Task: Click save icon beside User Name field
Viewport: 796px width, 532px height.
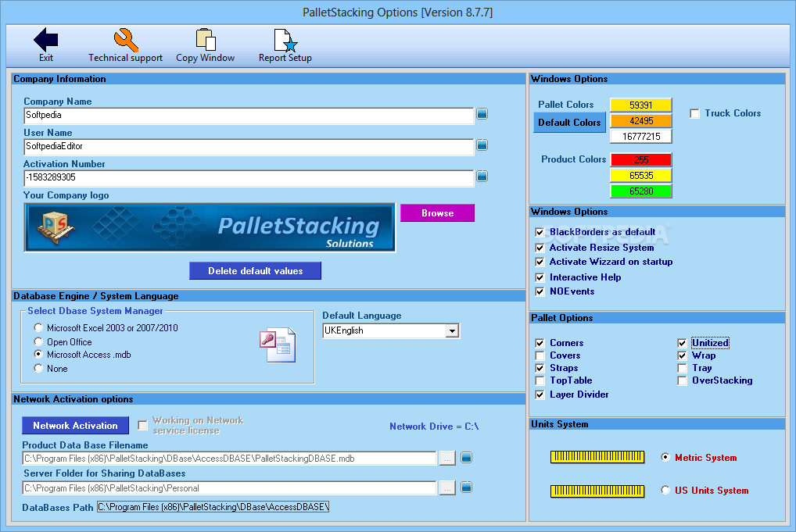Action: pyautogui.click(x=482, y=145)
